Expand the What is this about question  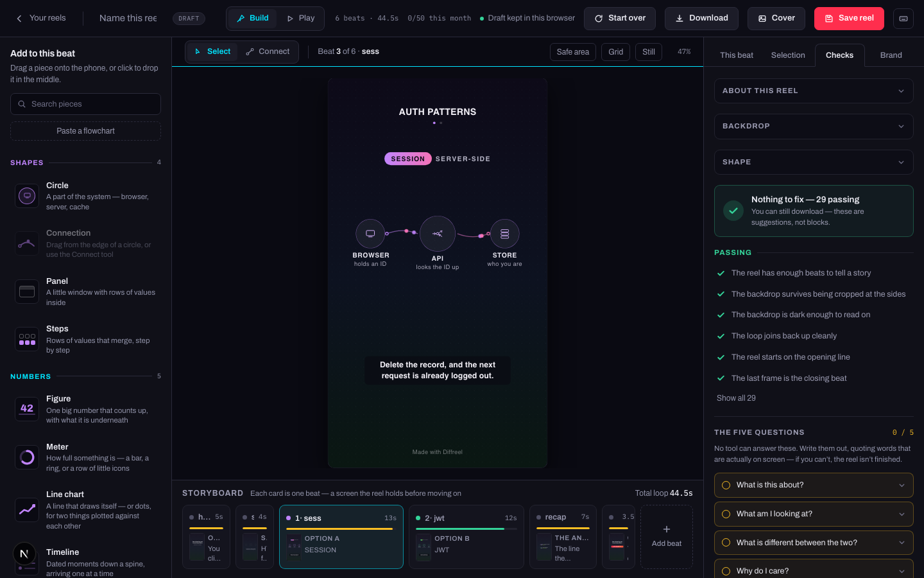click(x=814, y=485)
